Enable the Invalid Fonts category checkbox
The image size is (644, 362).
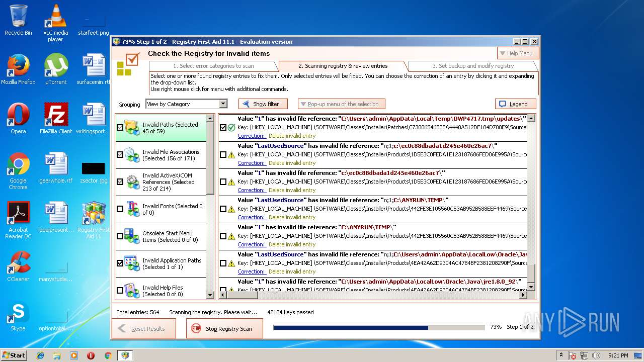click(x=120, y=209)
